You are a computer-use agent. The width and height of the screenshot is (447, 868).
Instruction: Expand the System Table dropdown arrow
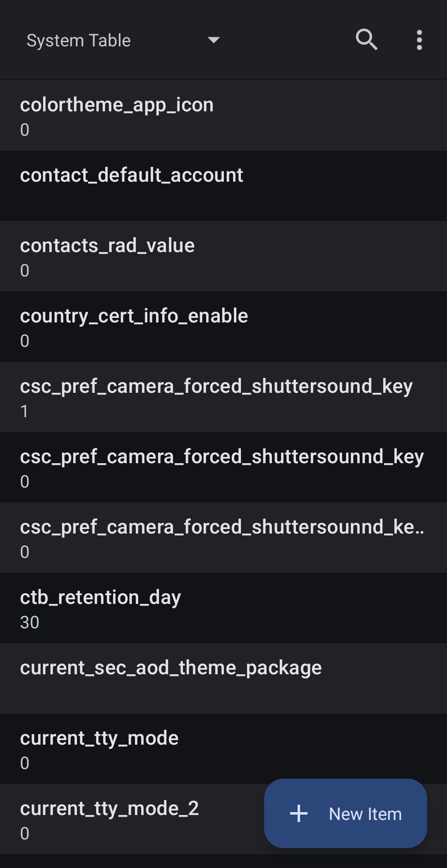point(214,40)
